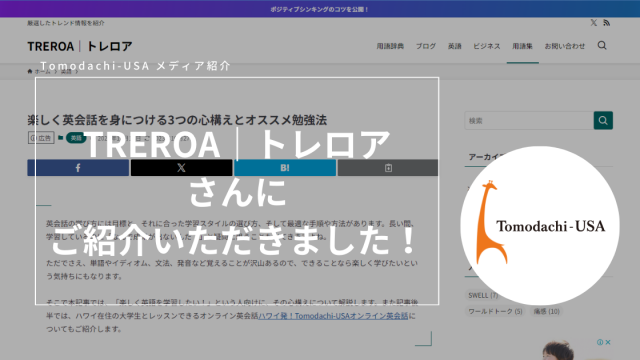Open the ブログ menu item
Image resolution: width=640 pixels, height=360 pixels.
tap(426, 46)
